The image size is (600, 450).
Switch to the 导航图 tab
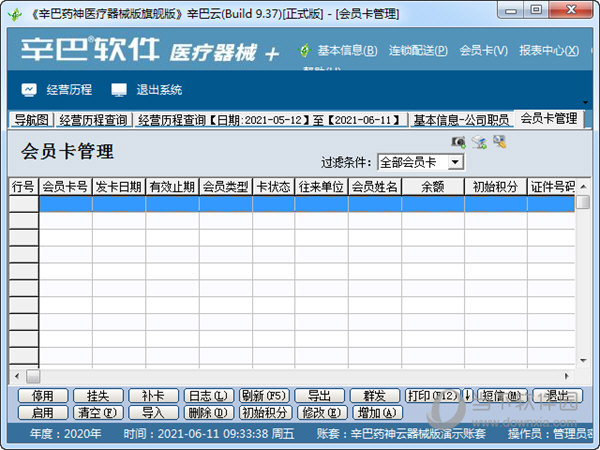(32, 120)
